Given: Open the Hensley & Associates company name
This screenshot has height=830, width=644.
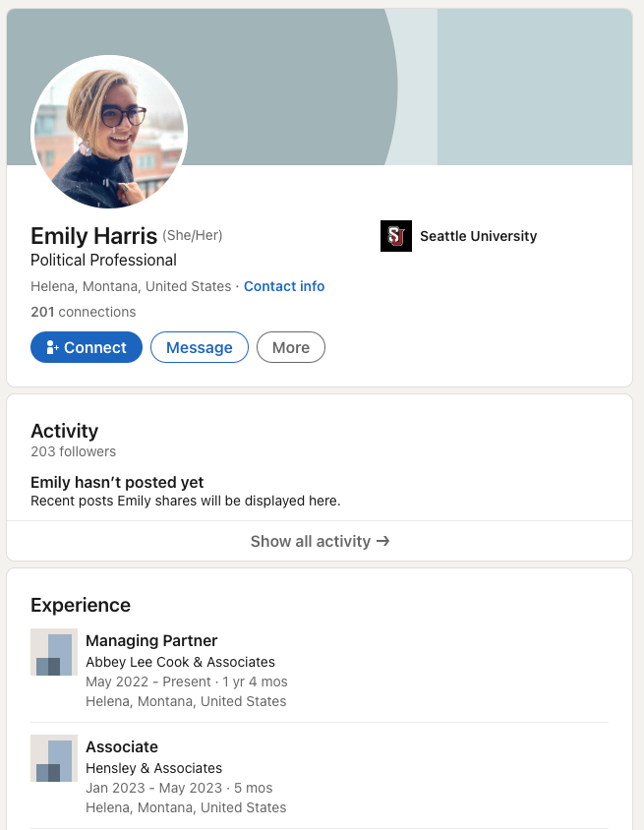Looking at the screenshot, I should (153, 768).
